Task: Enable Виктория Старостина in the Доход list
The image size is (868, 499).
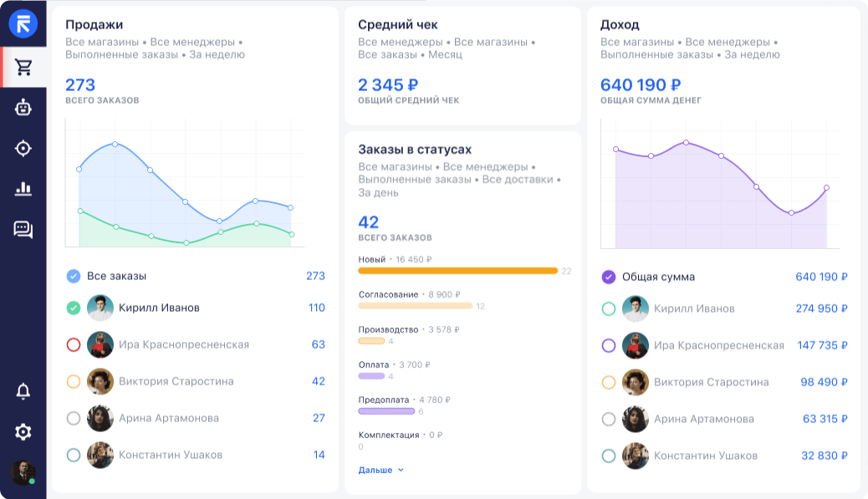Action: click(609, 382)
